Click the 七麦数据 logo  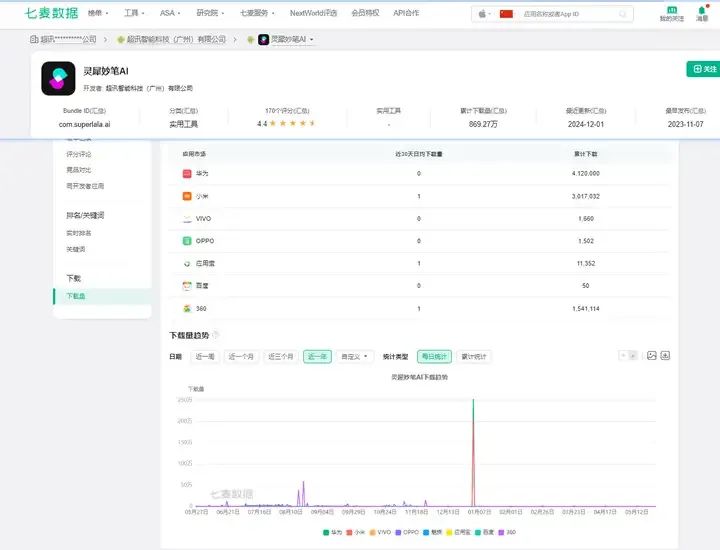click(x=52, y=13)
